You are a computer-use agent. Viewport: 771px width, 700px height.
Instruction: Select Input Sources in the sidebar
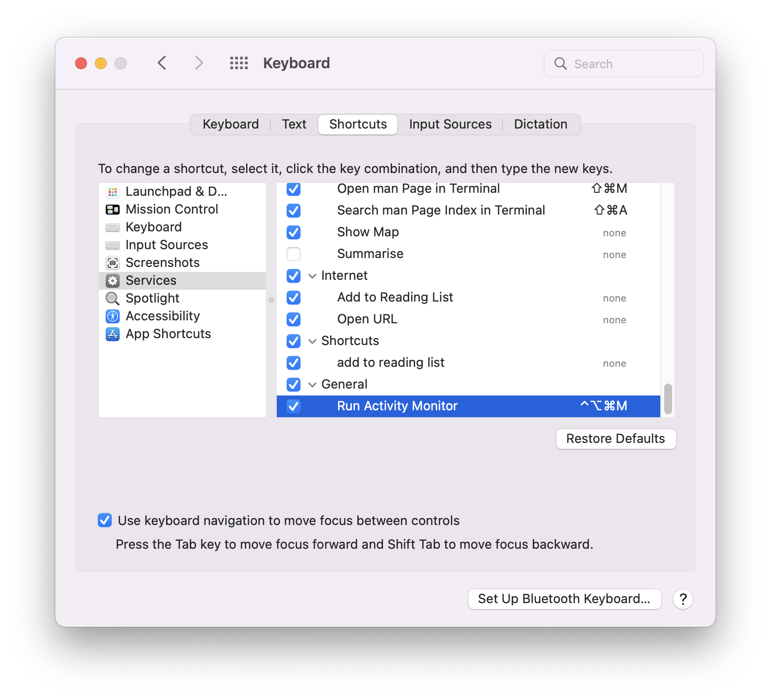pos(167,245)
